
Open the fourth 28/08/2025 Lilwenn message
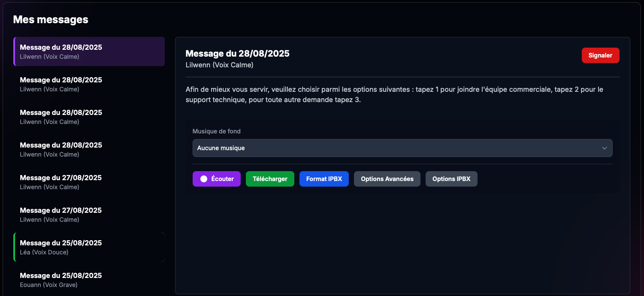pos(89,149)
